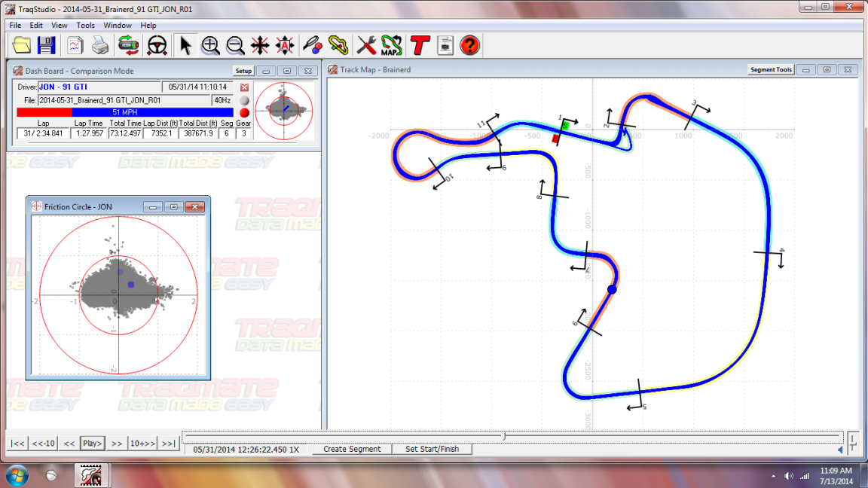Screen dimensions: 868x488
Task: Open a file with the folder icon
Action: (x=22, y=45)
